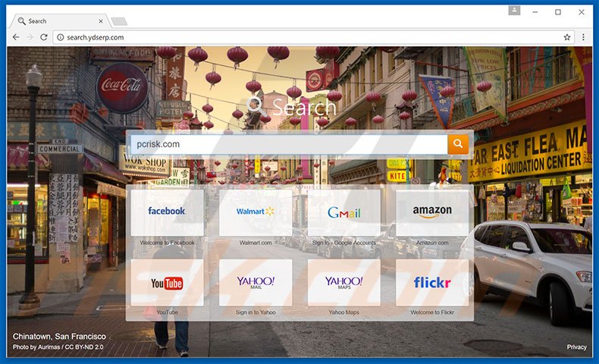Click the 'Sign in - Google Accounts' caption
The width and height of the screenshot is (599, 364).
pos(343,243)
